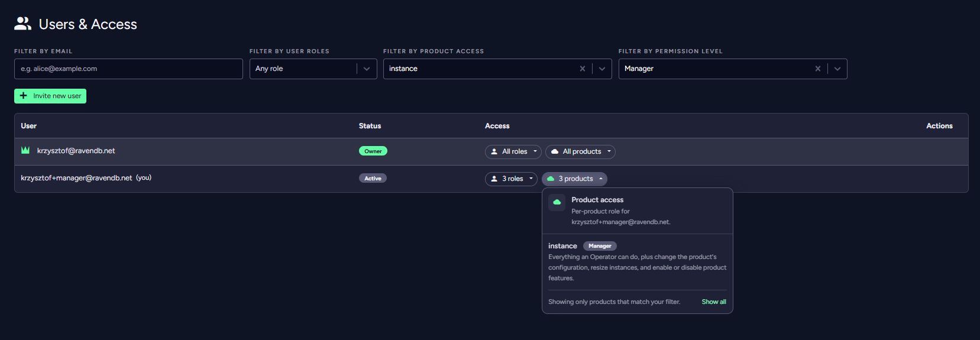This screenshot has height=340, width=980.
Task: Click the Owner status badge
Action: (373, 151)
